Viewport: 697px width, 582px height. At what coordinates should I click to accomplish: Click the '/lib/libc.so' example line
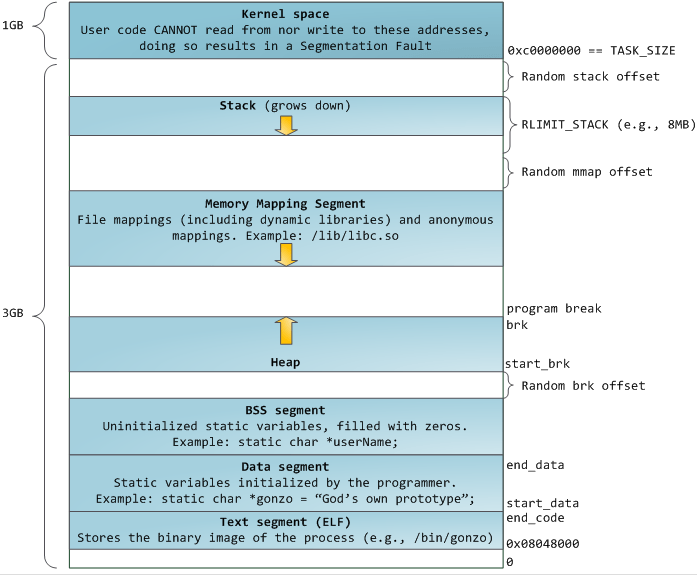(285, 236)
